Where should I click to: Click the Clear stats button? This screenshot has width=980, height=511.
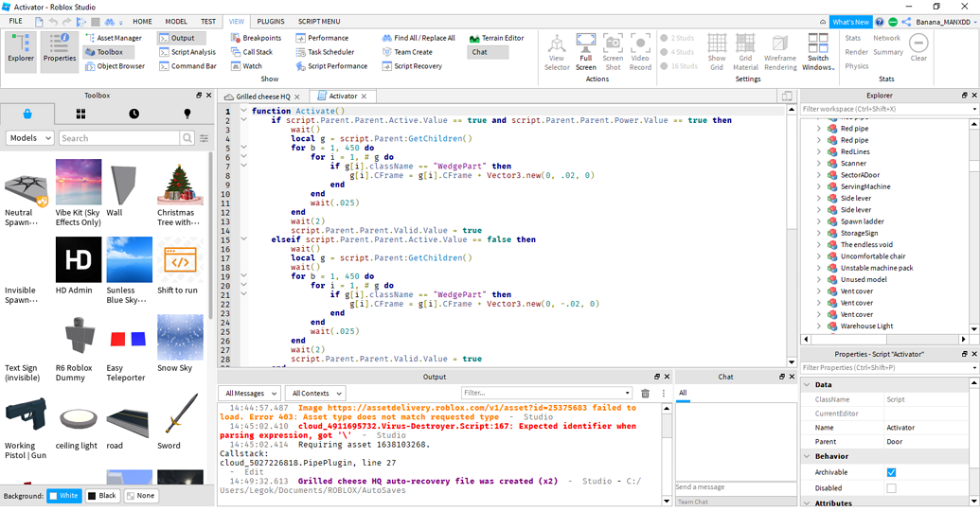[918, 47]
